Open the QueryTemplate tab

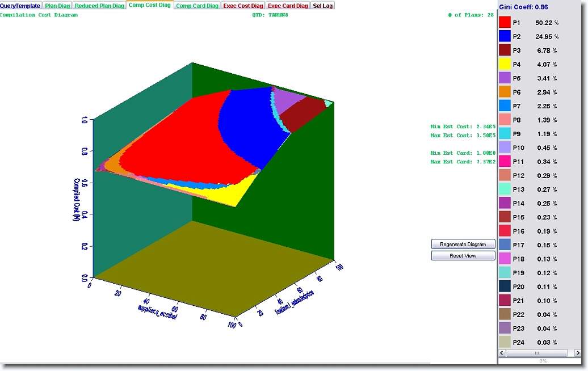click(20, 6)
